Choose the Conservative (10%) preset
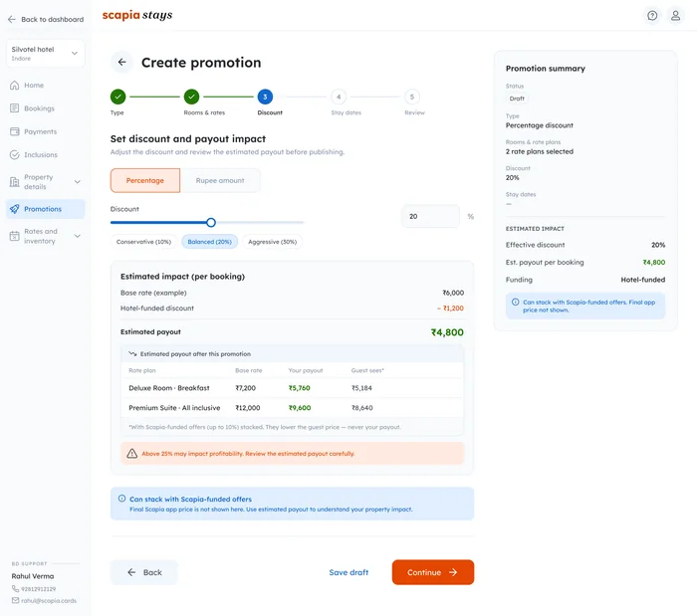The image size is (697, 616). [143, 242]
